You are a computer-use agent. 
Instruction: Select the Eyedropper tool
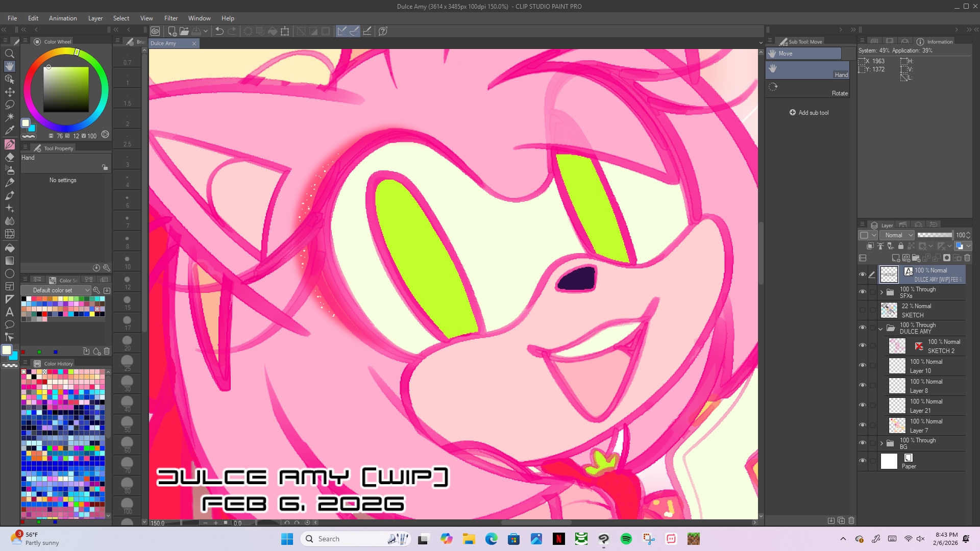(10, 131)
